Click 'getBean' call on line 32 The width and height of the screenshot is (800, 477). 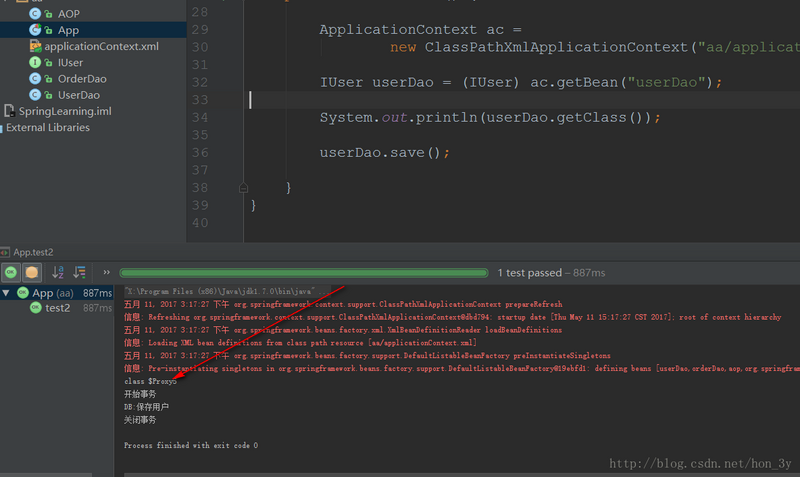coord(587,83)
